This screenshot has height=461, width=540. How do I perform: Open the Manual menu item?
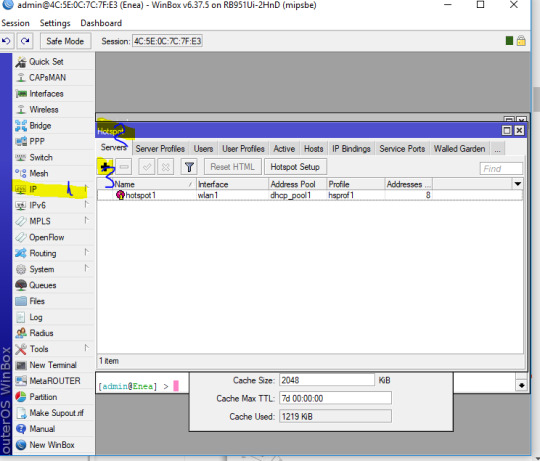click(x=53, y=429)
